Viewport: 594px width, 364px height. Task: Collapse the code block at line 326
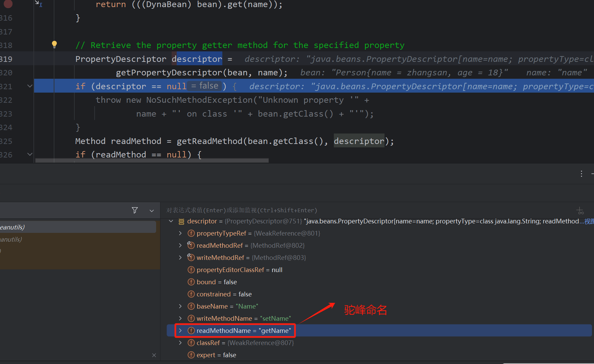[x=30, y=154]
